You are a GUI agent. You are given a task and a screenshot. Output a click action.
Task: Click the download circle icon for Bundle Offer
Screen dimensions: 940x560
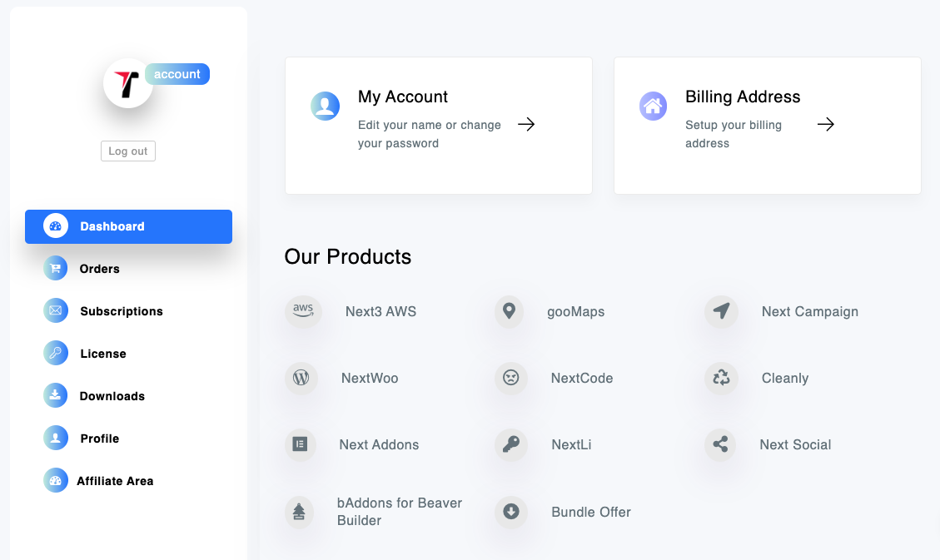click(510, 512)
